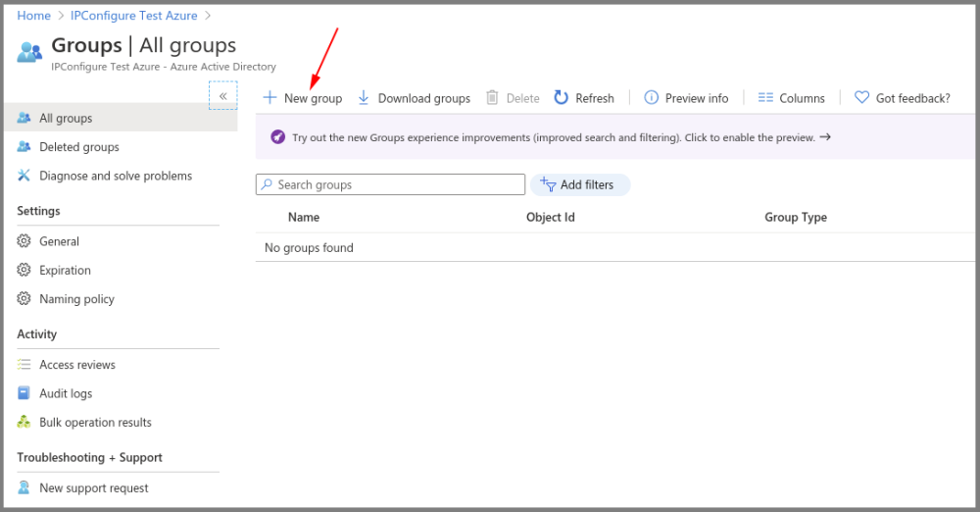Navigate to Home breadcrumb link

(x=33, y=16)
